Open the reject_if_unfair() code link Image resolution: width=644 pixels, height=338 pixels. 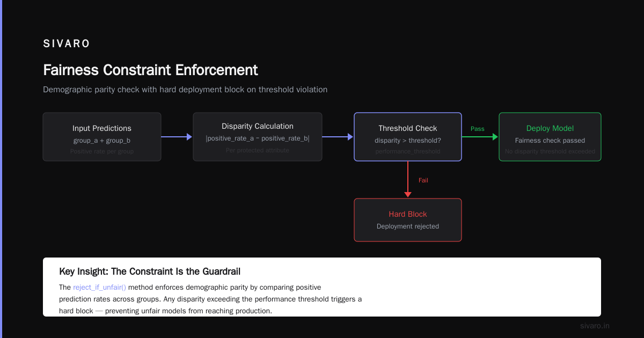(x=99, y=288)
